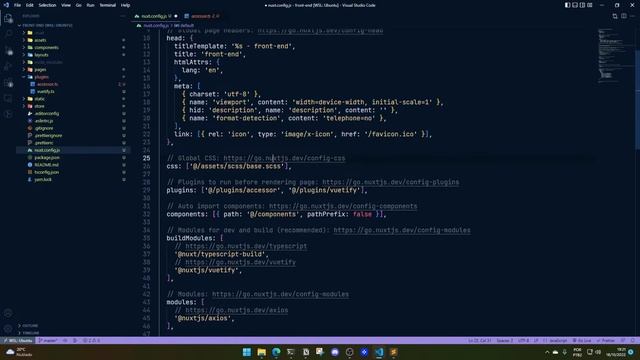Image resolution: width=640 pixels, height=360 pixels.
Task: Open the Manage gear icon in activity bar
Action: pyautogui.click(x=8, y=329)
